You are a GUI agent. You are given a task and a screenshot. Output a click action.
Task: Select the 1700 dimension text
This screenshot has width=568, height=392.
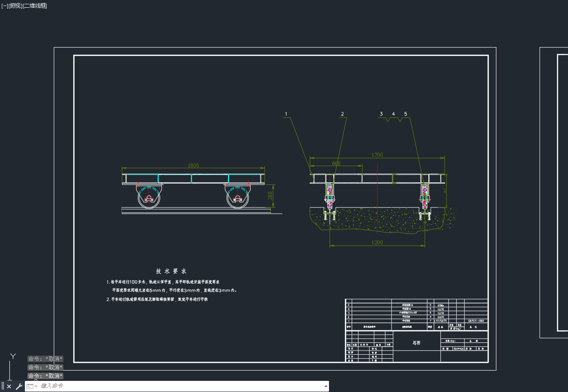[377, 155]
